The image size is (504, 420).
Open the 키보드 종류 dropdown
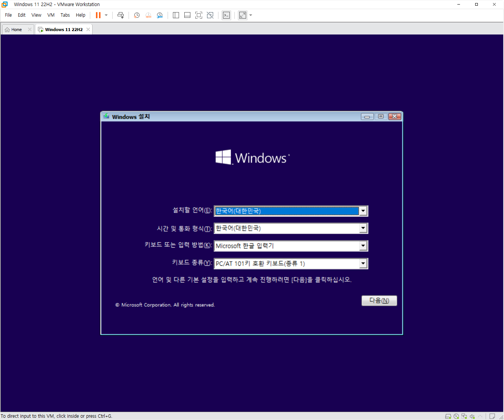coord(363,263)
